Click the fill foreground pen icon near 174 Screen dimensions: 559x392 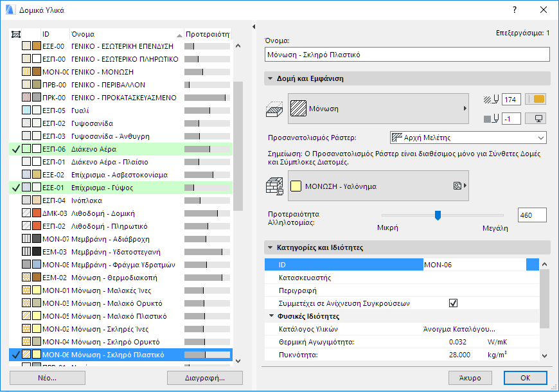492,100
